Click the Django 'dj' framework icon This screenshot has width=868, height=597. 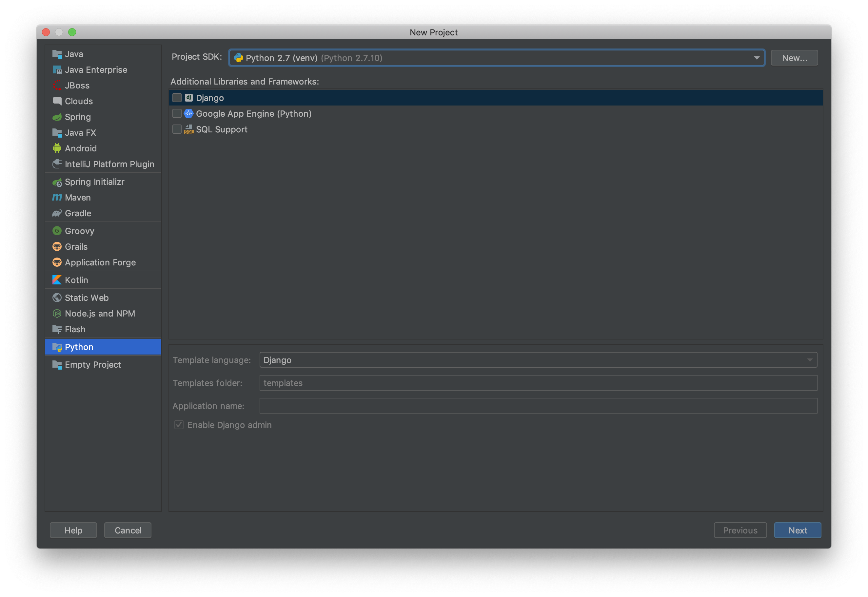[189, 98]
